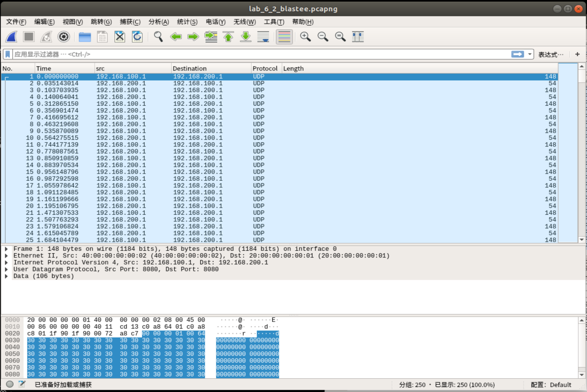587x392 pixels.
Task: Jump to last packet icon
Action: 246,37
